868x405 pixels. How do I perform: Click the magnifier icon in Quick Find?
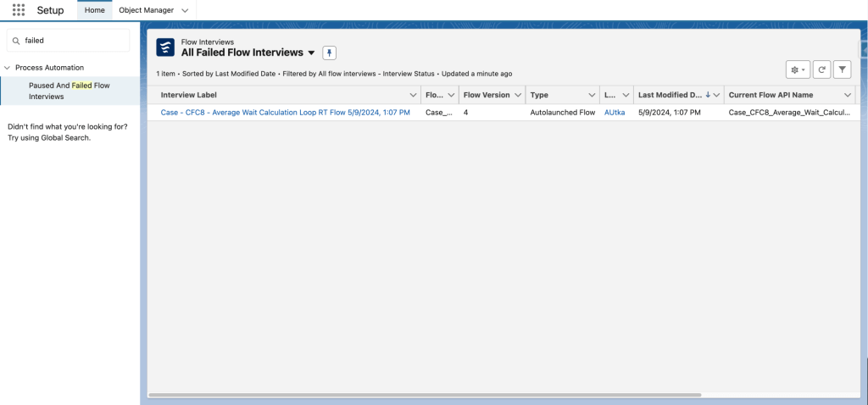[16, 40]
